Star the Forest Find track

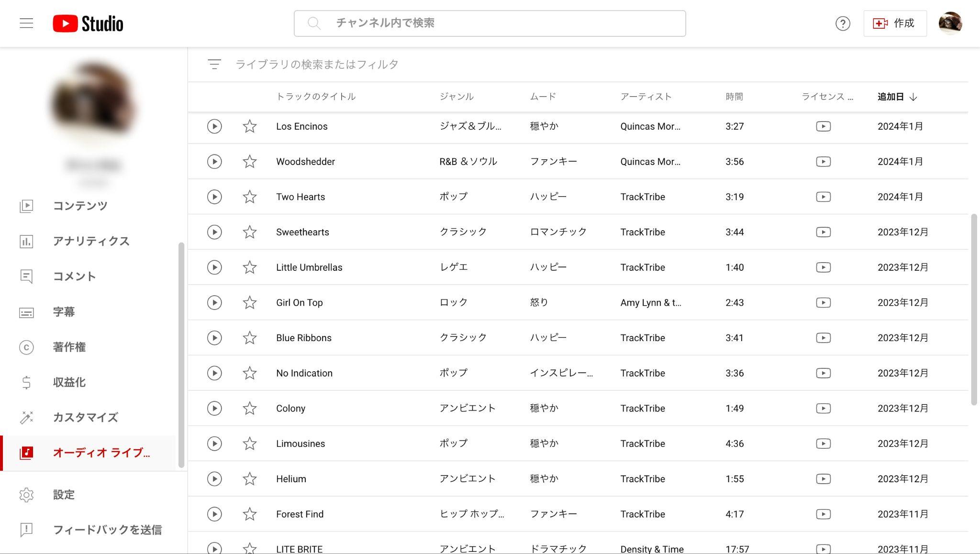250,514
